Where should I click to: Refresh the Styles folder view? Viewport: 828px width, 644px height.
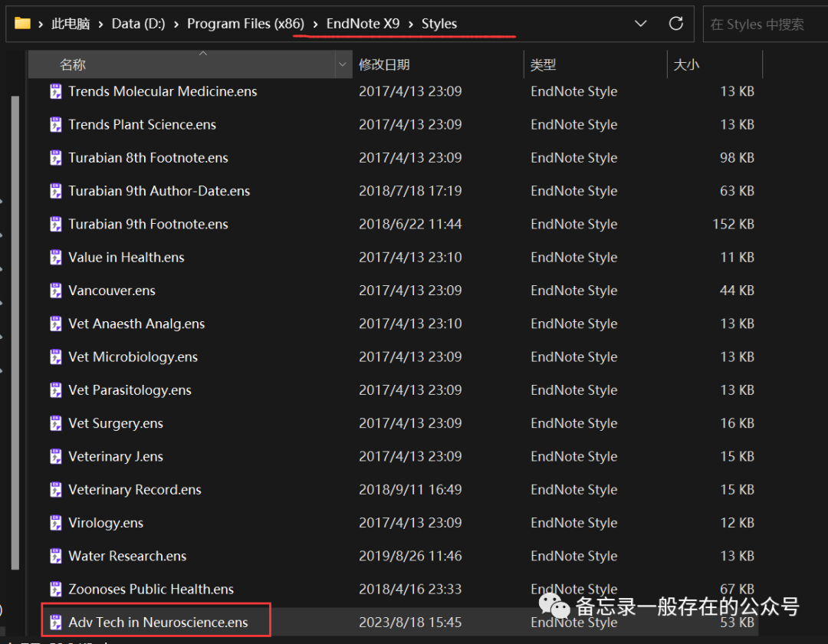[x=676, y=23]
